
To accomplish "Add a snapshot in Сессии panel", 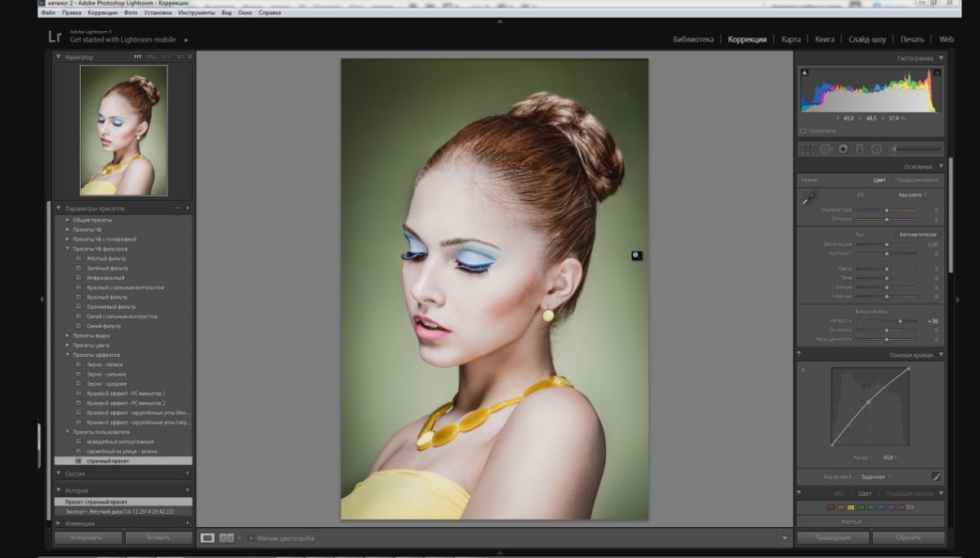I will [187, 473].
